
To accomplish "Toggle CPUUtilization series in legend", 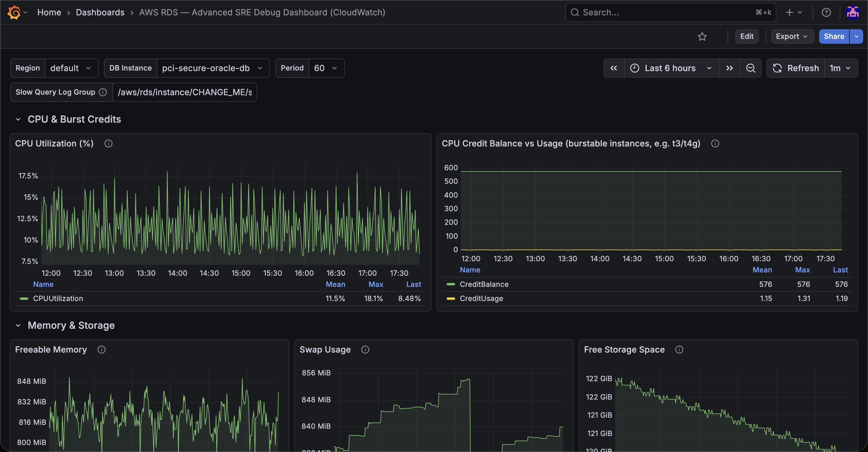I will [58, 298].
